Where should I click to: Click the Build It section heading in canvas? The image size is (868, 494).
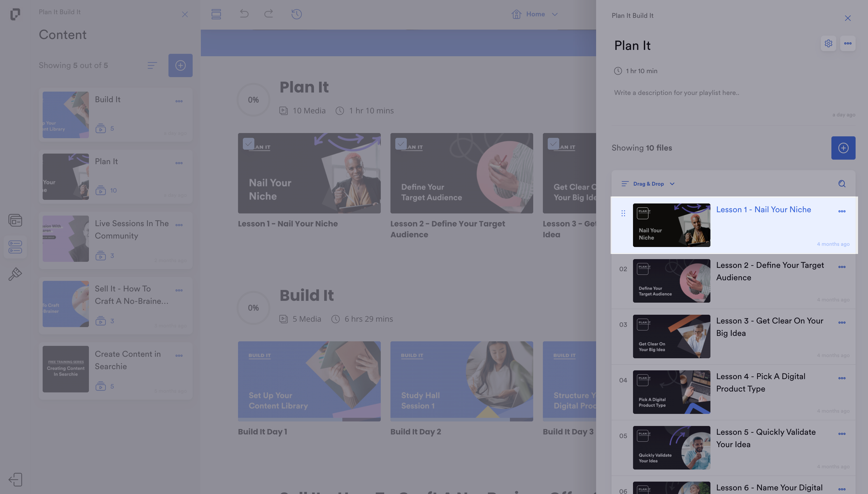click(306, 295)
